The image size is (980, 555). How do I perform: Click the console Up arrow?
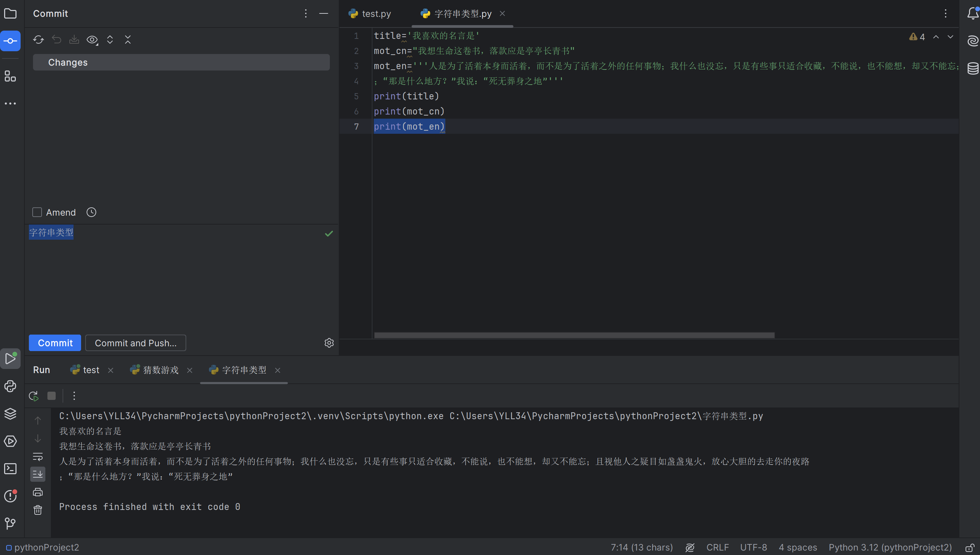click(38, 421)
